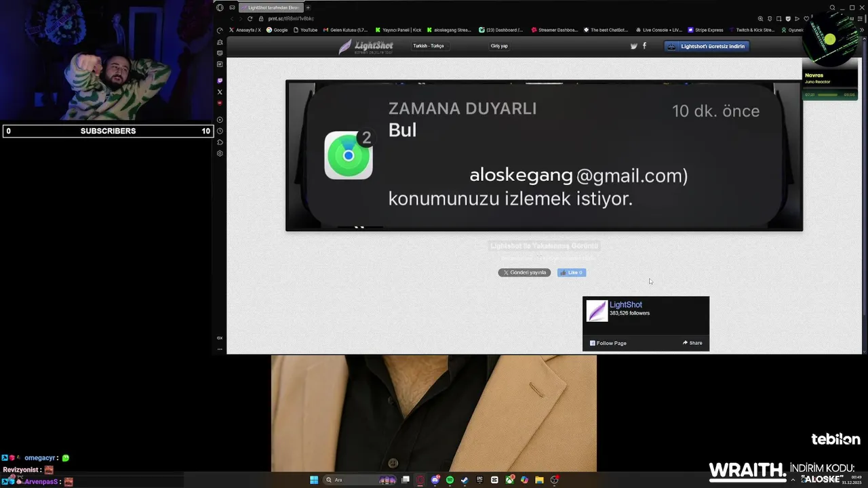Open the YouTube bookmark
The width and height of the screenshot is (868, 488).
(x=305, y=30)
